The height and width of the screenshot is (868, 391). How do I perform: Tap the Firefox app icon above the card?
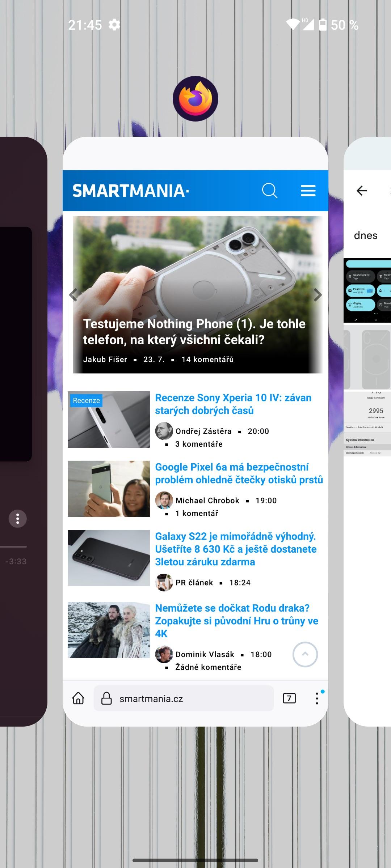(x=195, y=99)
